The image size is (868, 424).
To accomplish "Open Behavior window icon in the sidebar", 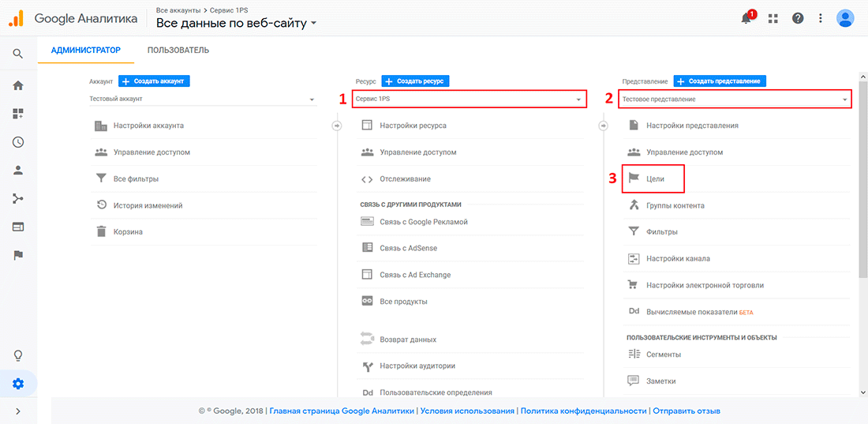I will 18,227.
